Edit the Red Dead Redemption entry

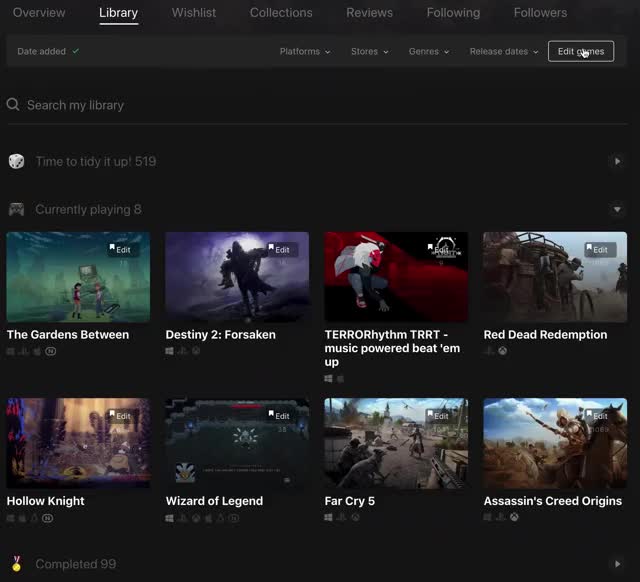pyautogui.click(x=600, y=249)
